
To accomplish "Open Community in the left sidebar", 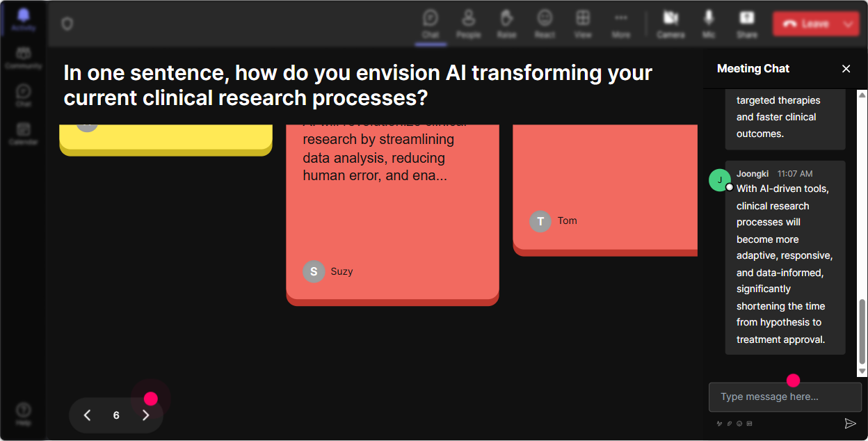I will 23,58.
